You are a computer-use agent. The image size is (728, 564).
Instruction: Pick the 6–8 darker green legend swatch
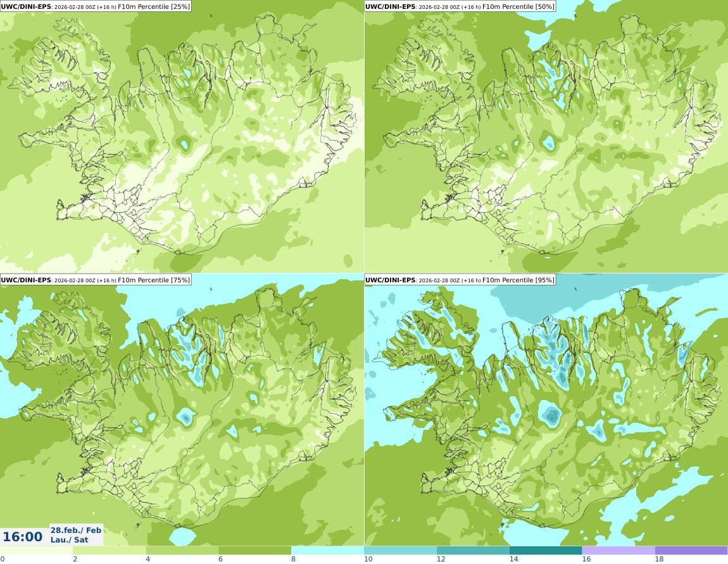coord(255,551)
